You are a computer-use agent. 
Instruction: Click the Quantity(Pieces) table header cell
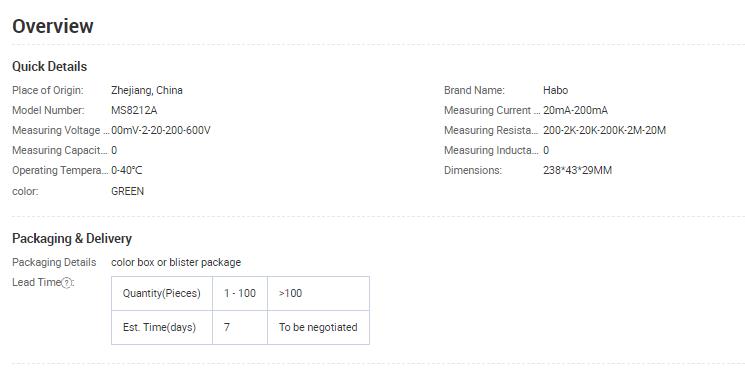tap(162, 294)
